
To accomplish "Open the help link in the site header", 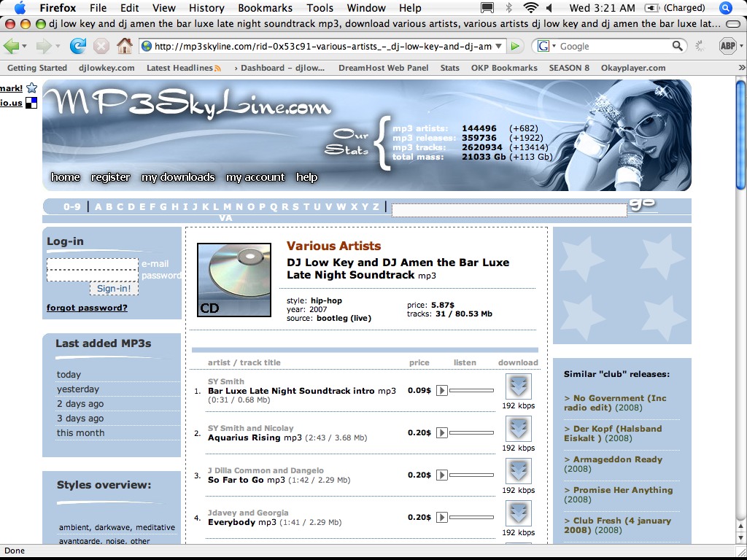I will 307,177.
